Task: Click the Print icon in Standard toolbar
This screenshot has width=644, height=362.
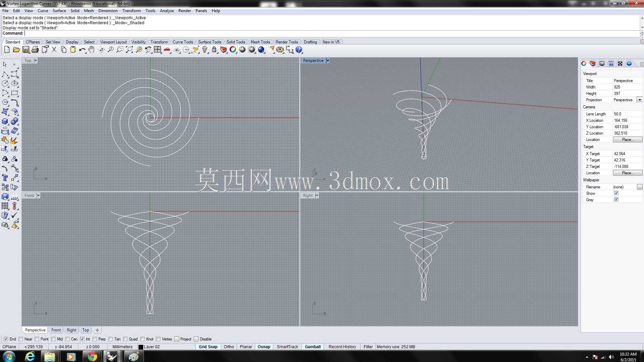Action: pos(35,50)
